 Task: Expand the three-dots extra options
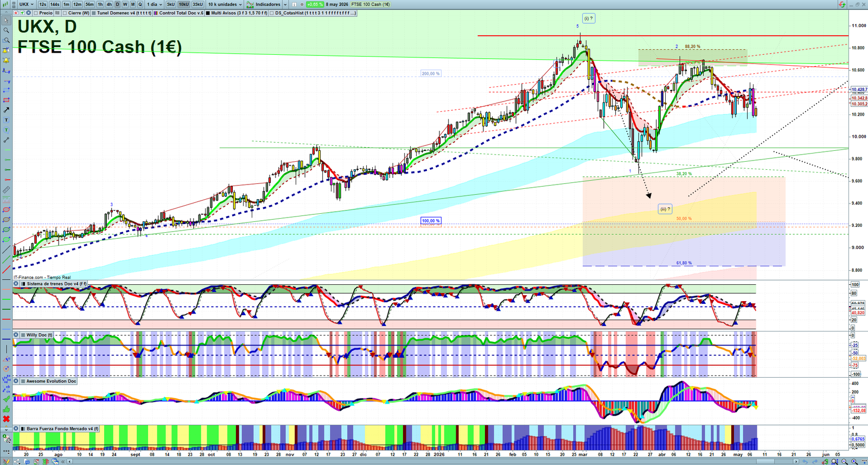[x=6, y=451]
